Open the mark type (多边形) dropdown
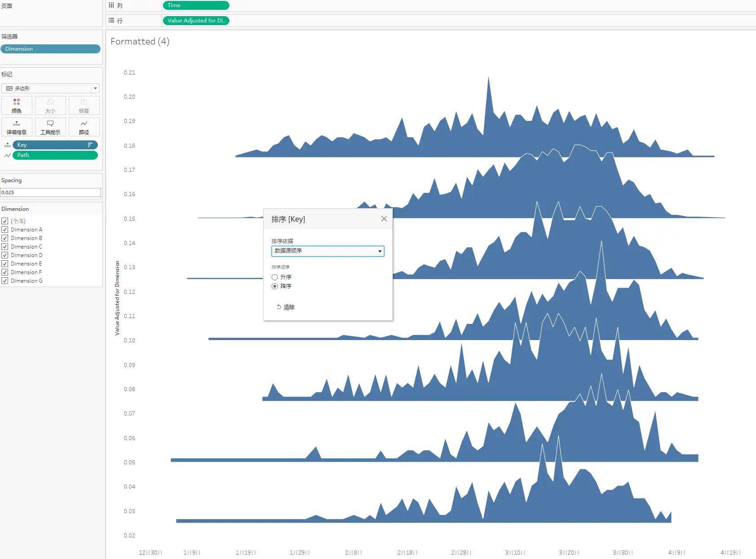Viewport: 756px width, 559px height. coord(50,88)
